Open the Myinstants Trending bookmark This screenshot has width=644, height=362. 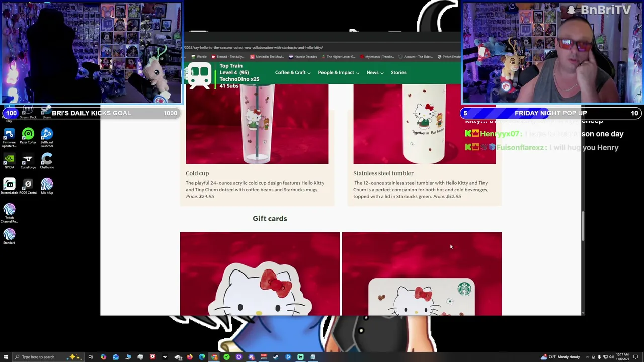(x=377, y=57)
